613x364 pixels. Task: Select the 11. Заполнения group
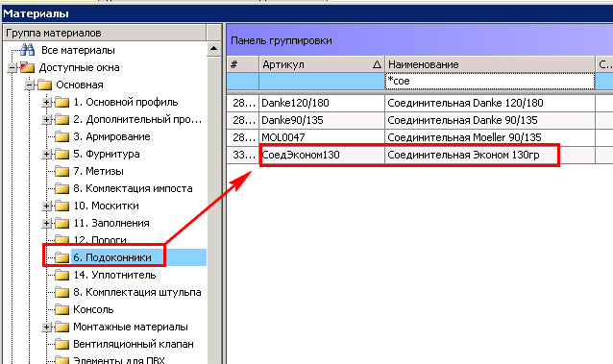pos(111,223)
